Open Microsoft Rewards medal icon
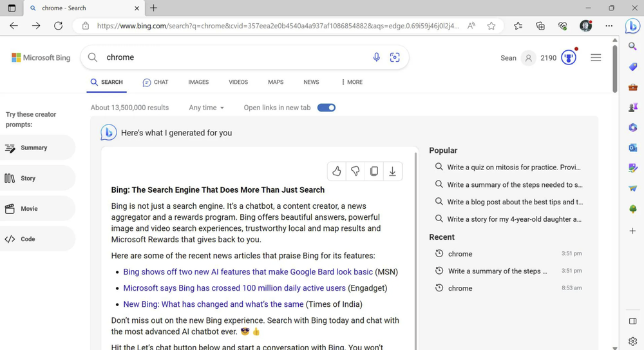Viewport: 644px width, 350px height. 569,57
